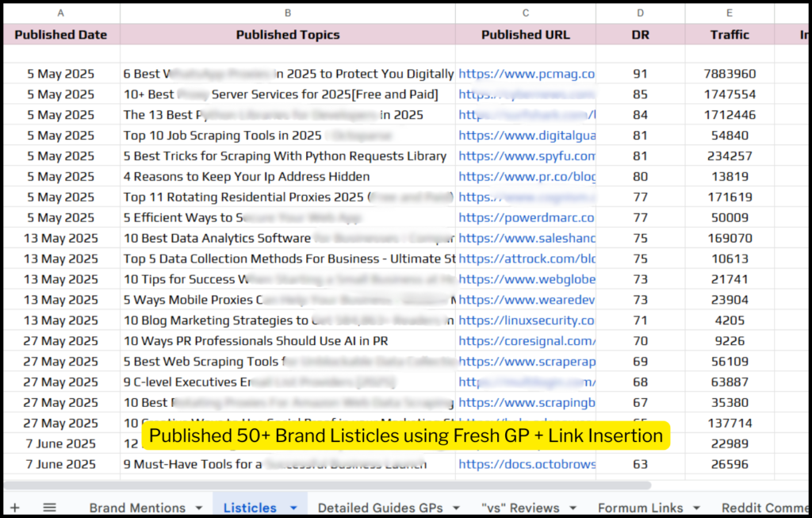
Task: Select DR value 70
Action: [641, 341]
